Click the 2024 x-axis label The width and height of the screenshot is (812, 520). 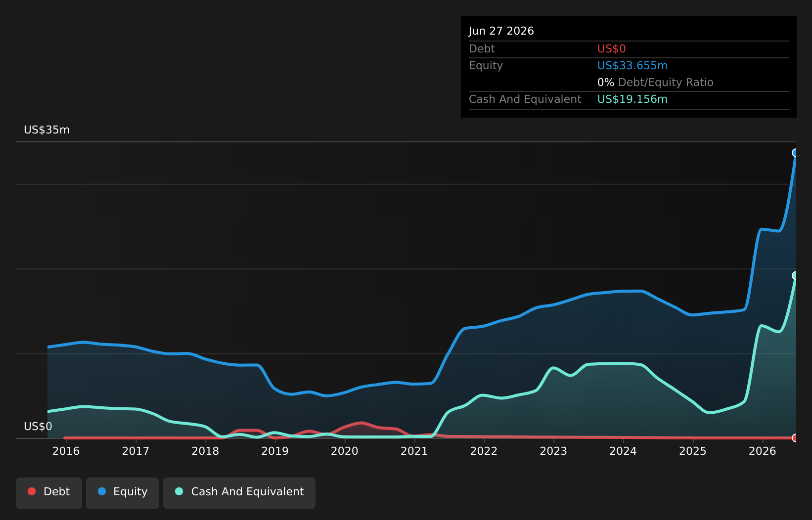coord(623,451)
